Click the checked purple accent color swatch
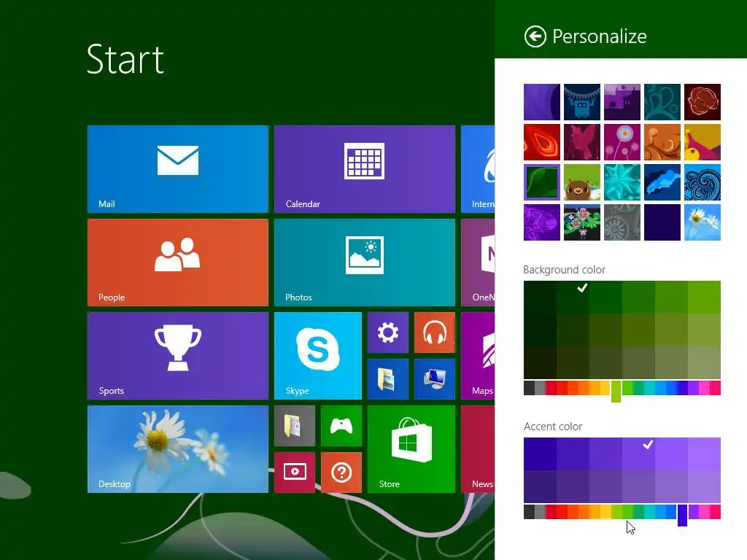 [x=638, y=454]
